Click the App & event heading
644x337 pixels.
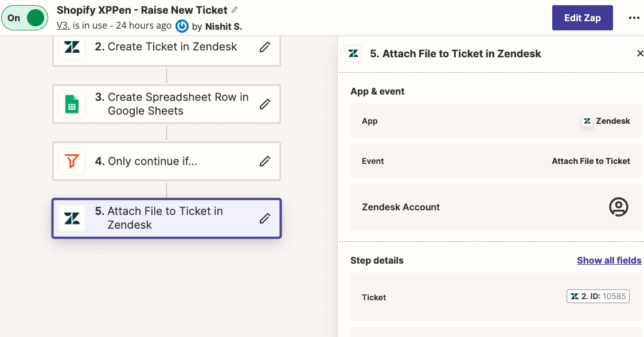tap(377, 91)
